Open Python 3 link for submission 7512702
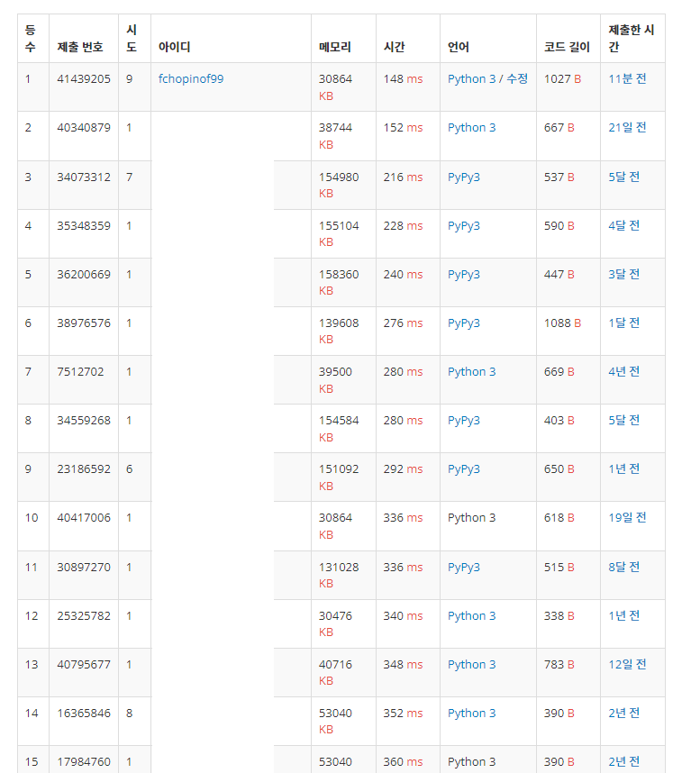 [x=471, y=372]
